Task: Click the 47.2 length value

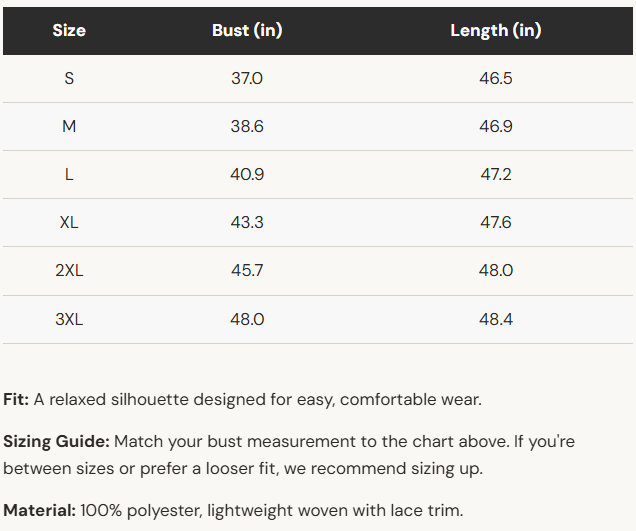Action: [x=496, y=174]
